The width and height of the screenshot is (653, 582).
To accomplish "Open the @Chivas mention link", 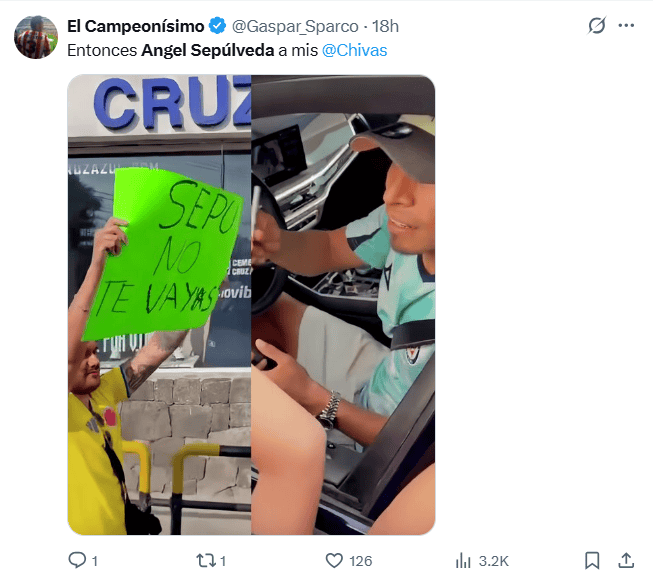I will pos(354,50).
